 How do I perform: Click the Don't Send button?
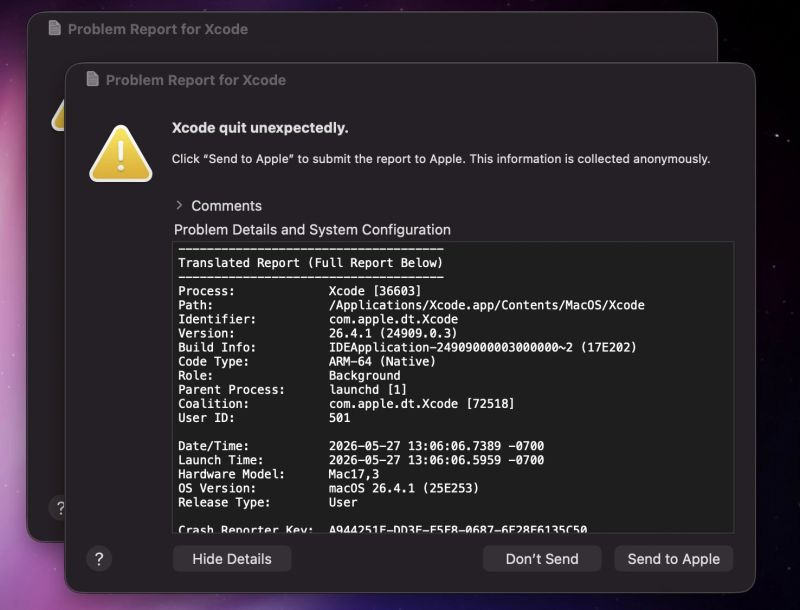[x=542, y=559]
